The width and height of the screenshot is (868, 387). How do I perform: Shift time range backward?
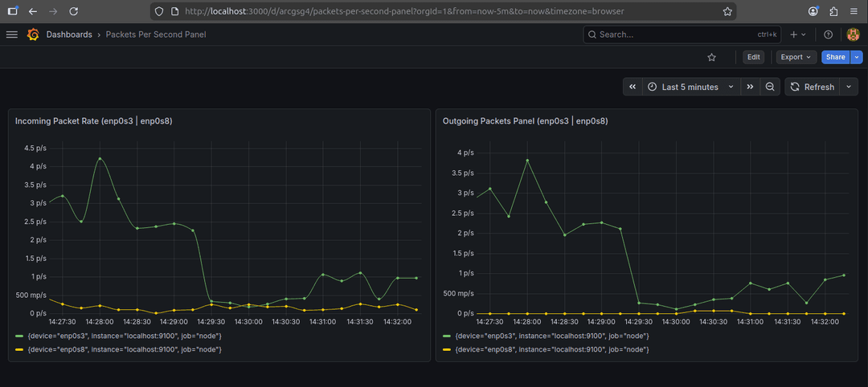coord(633,87)
